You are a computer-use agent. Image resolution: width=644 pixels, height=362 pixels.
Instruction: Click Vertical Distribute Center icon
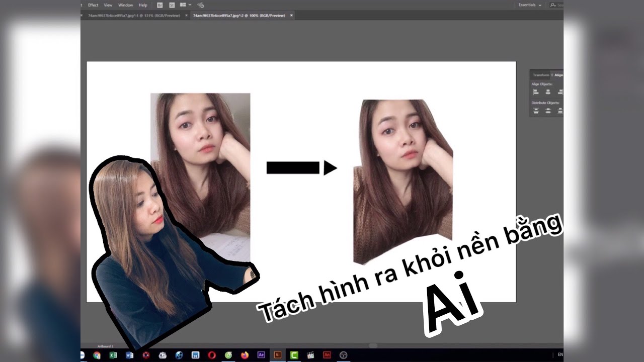tap(548, 111)
